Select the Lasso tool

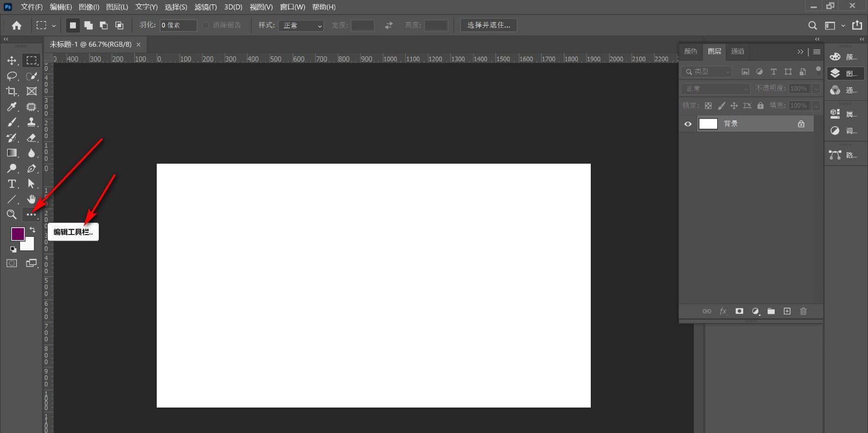point(11,76)
